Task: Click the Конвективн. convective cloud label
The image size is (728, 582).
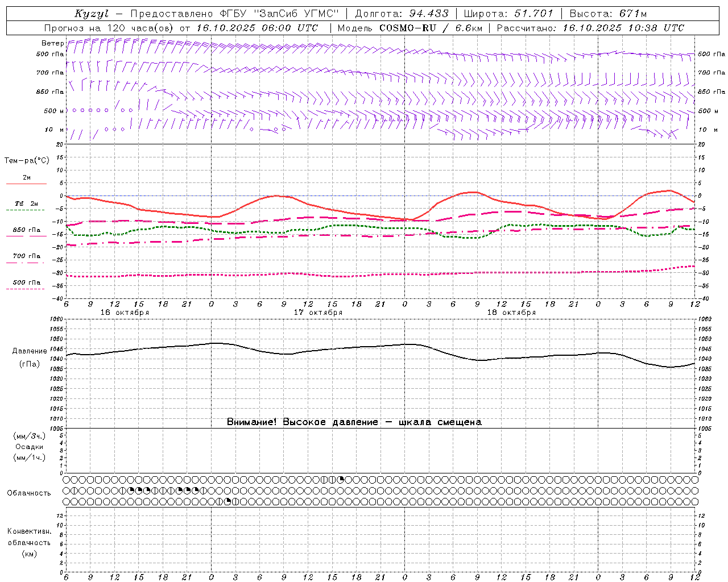Action: click(29, 531)
